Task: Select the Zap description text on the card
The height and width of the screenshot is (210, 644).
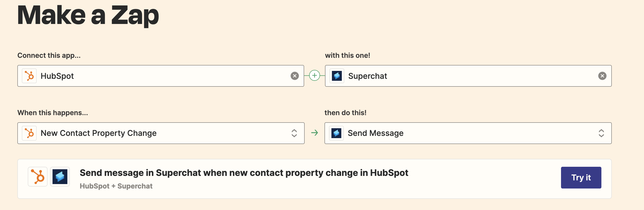Action: 244,172
